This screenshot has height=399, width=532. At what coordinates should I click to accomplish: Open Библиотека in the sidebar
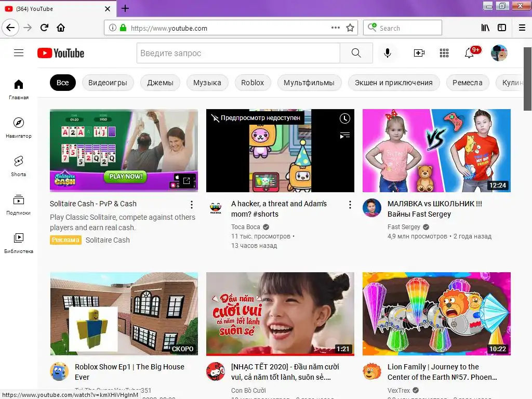pyautogui.click(x=19, y=243)
